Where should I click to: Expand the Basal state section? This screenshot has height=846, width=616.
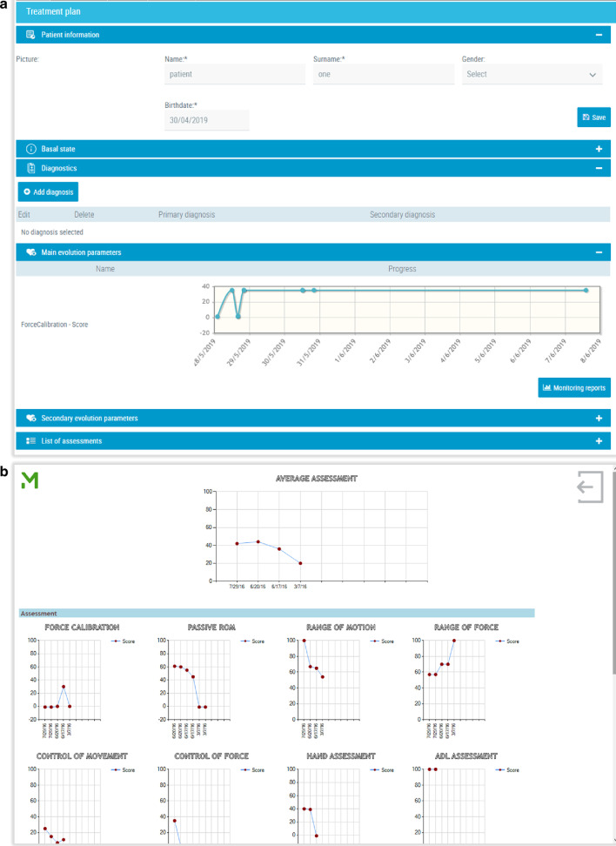pyautogui.click(x=599, y=149)
